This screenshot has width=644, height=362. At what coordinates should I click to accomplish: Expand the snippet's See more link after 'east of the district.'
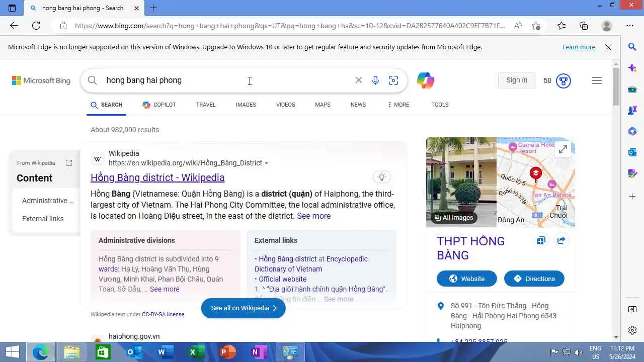314,216
